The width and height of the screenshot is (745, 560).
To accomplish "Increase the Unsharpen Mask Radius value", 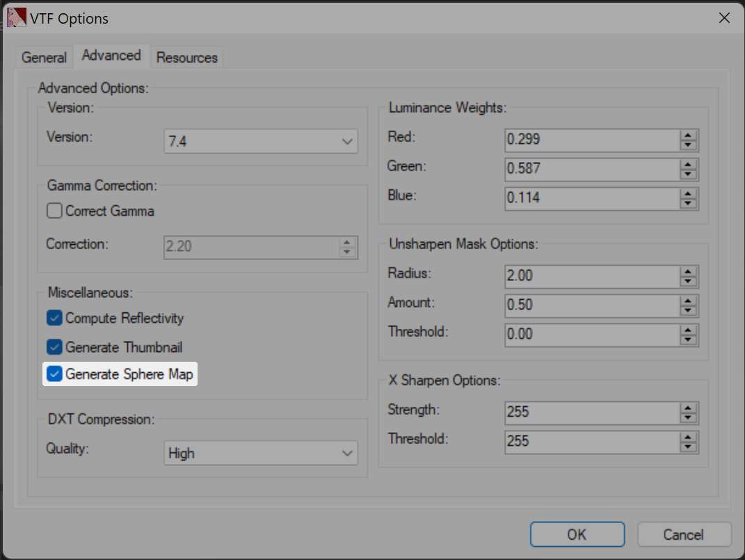I will [689, 271].
